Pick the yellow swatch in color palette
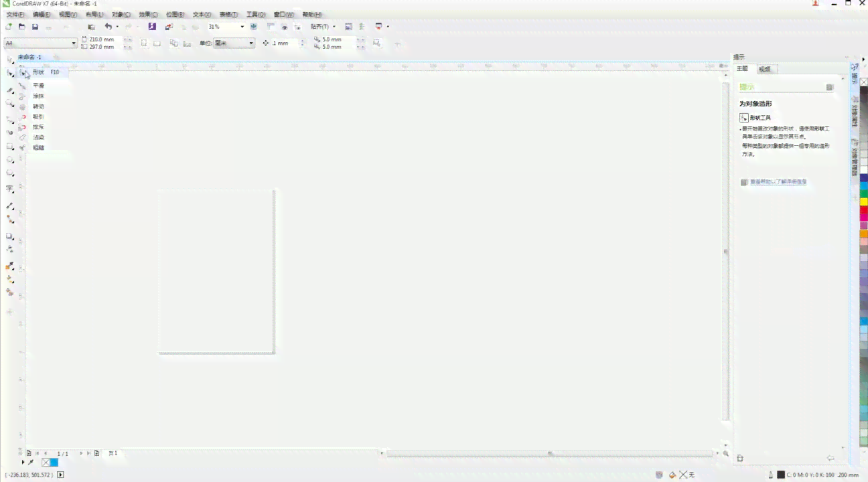Screen dimensions: 868x482 pyautogui.click(x=864, y=202)
